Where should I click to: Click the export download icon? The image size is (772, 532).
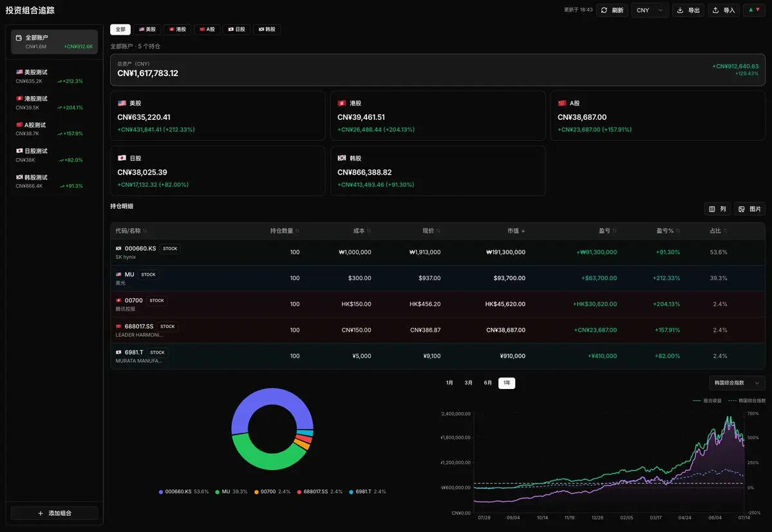tap(680, 10)
